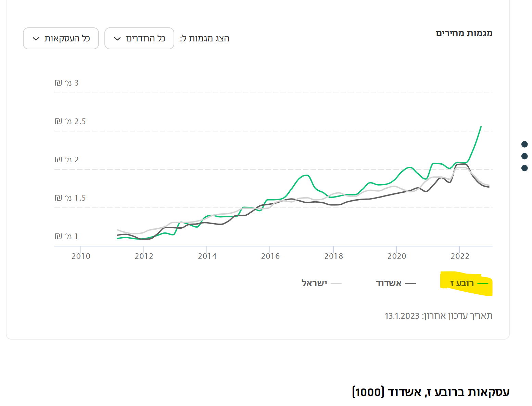Screen dimensions: 532x406
Task: Click the dark gray line marker beside אשדוד
Action: [410, 283]
